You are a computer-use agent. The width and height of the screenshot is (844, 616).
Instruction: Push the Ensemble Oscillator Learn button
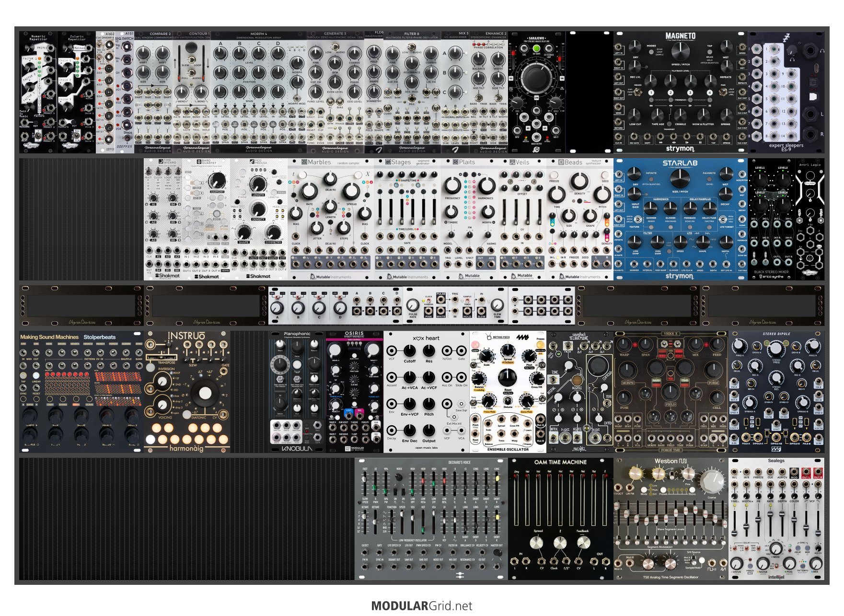[475, 345]
